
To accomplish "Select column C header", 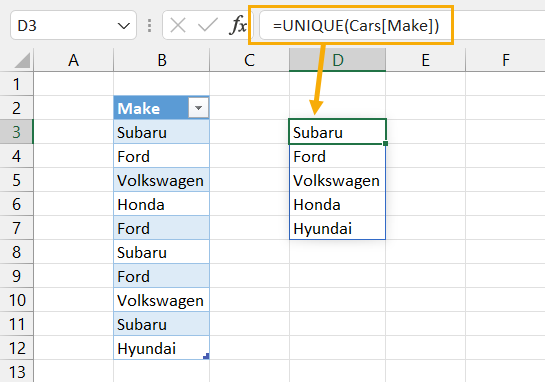I will [250, 60].
